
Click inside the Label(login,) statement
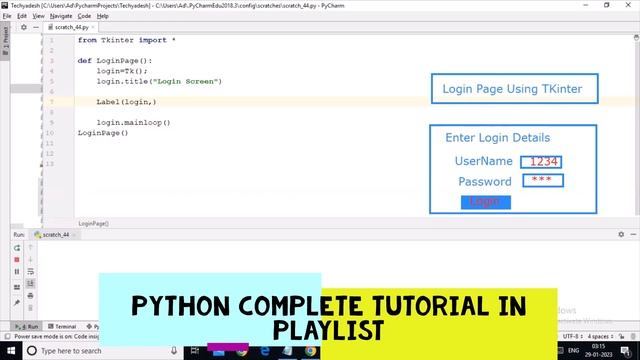point(127,102)
